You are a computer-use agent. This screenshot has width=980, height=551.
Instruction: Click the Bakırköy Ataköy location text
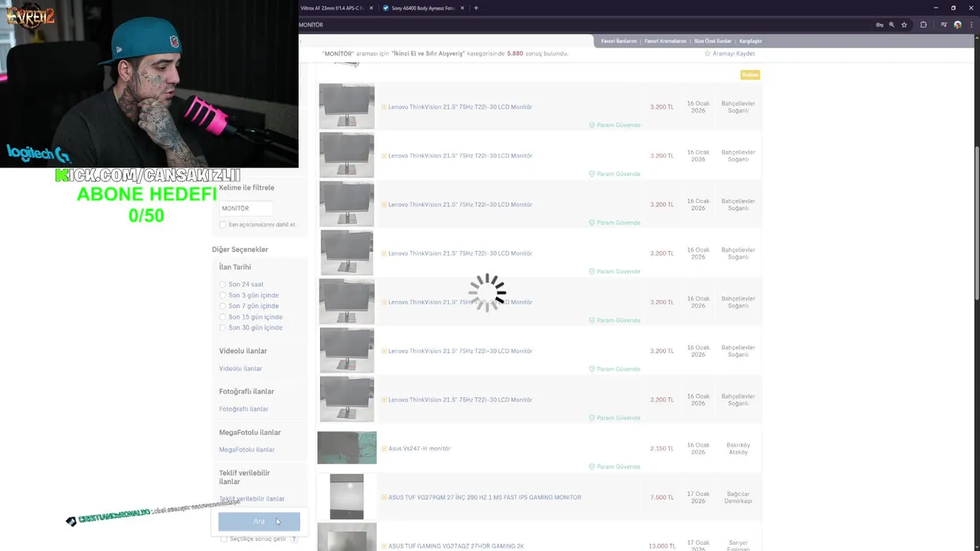click(x=738, y=448)
